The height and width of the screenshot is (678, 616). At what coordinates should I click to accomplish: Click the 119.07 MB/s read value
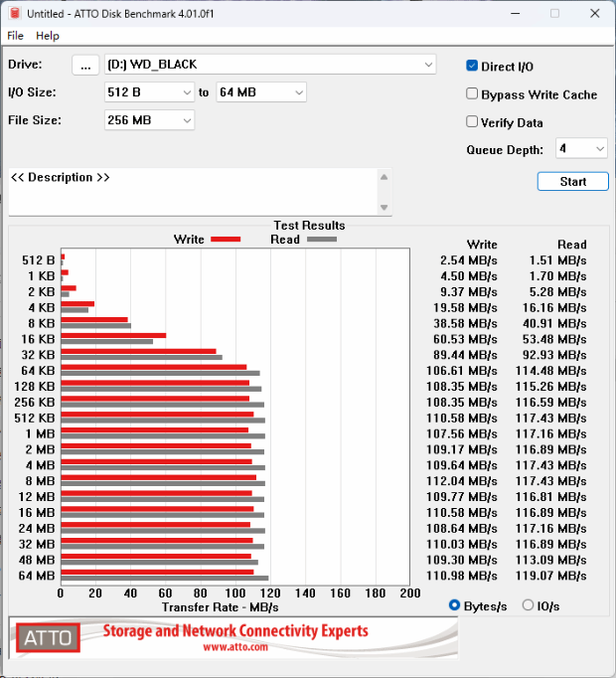550,576
